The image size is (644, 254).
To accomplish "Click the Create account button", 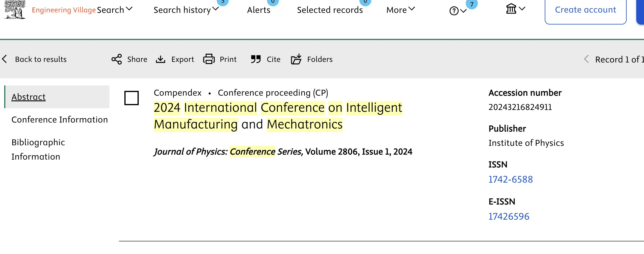I will [x=585, y=10].
